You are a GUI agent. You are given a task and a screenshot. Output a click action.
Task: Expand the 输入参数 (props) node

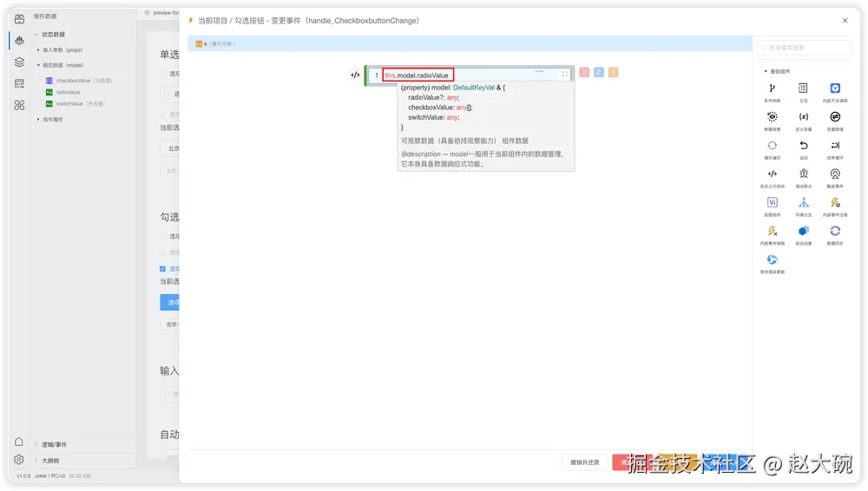point(38,49)
